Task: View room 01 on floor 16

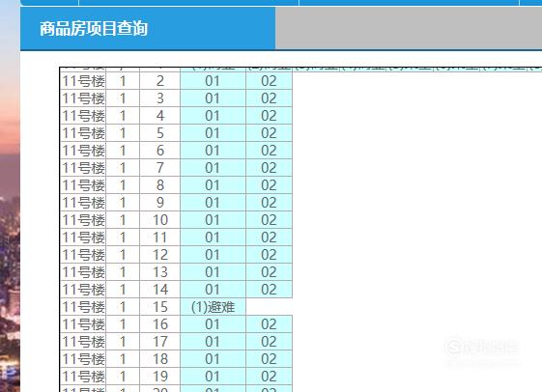Action: coord(213,324)
